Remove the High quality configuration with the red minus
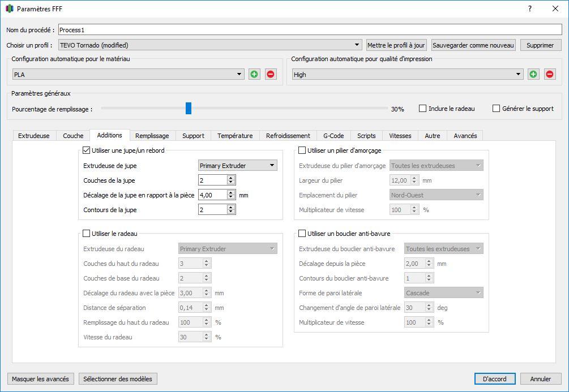Image resolution: width=569 pixels, height=392 pixels. tap(549, 74)
